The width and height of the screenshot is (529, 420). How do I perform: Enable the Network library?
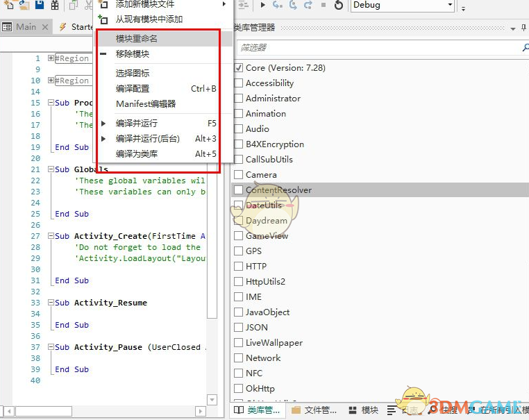pyautogui.click(x=238, y=358)
